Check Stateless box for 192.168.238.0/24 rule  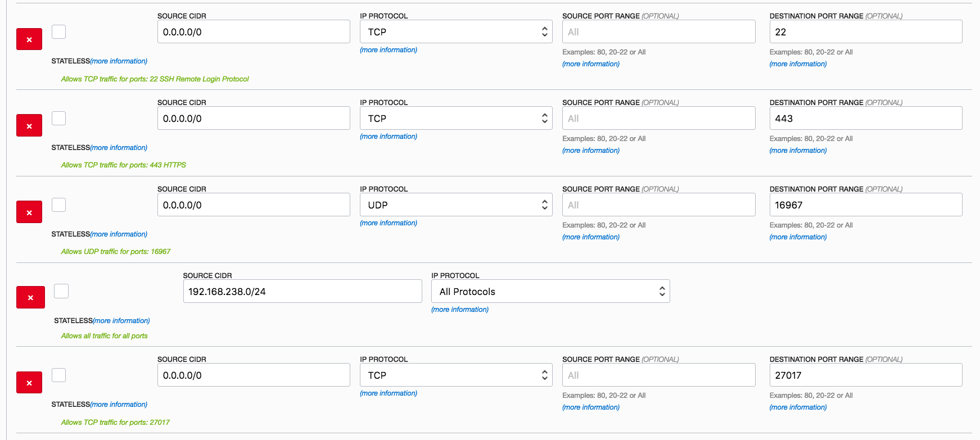click(x=61, y=291)
